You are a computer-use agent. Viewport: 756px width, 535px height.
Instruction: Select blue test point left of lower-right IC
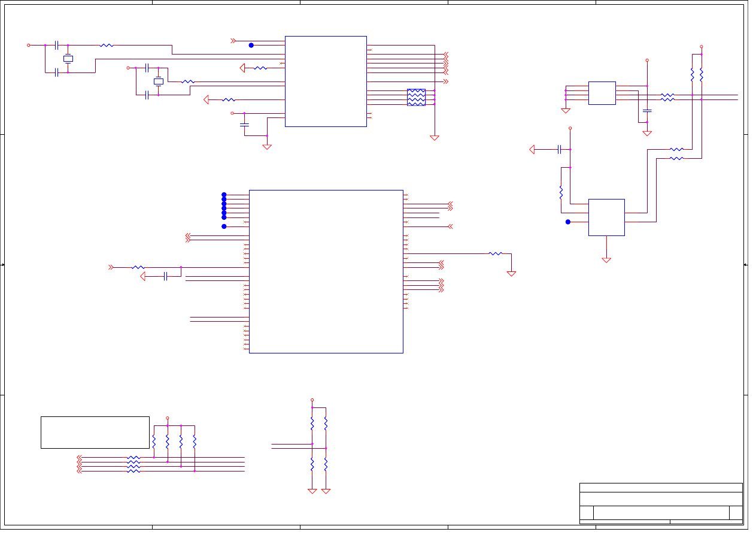coord(568,222)
